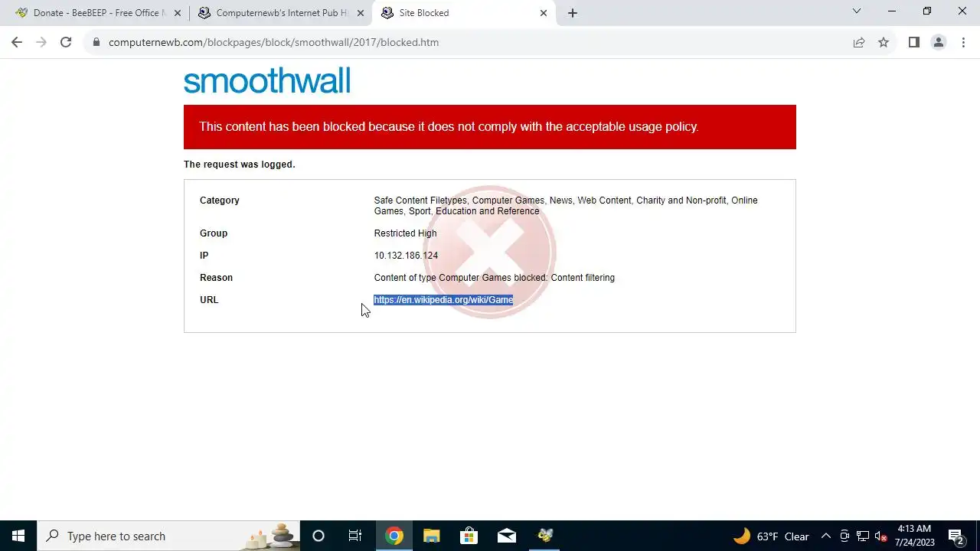Open Cortana from the taskbar

coord(318,536)
